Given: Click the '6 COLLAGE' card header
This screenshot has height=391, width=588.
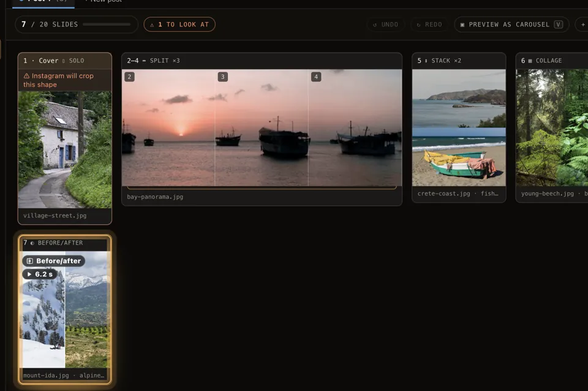Looking at the screenshot, I should (552, 61).
